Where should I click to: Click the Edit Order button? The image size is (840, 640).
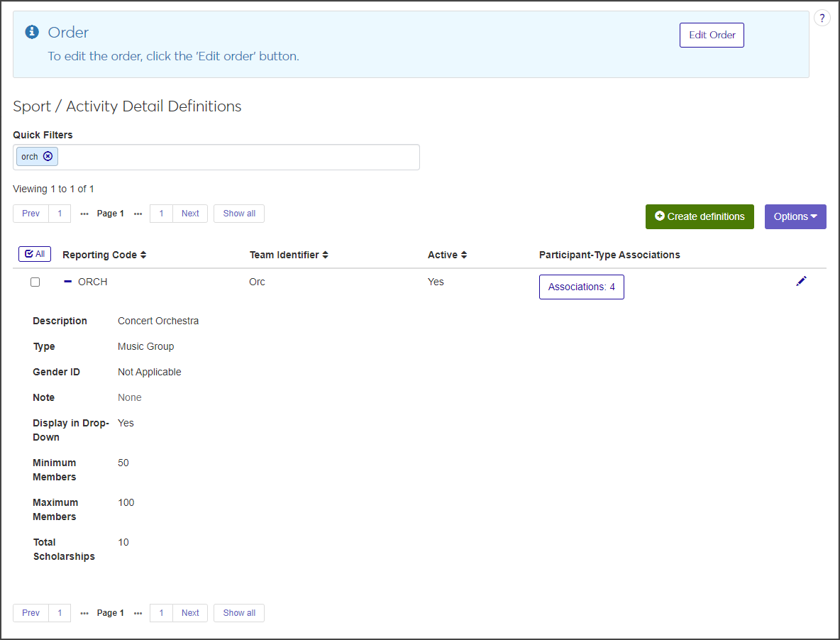pyautogui.click(x=712, y=35)
